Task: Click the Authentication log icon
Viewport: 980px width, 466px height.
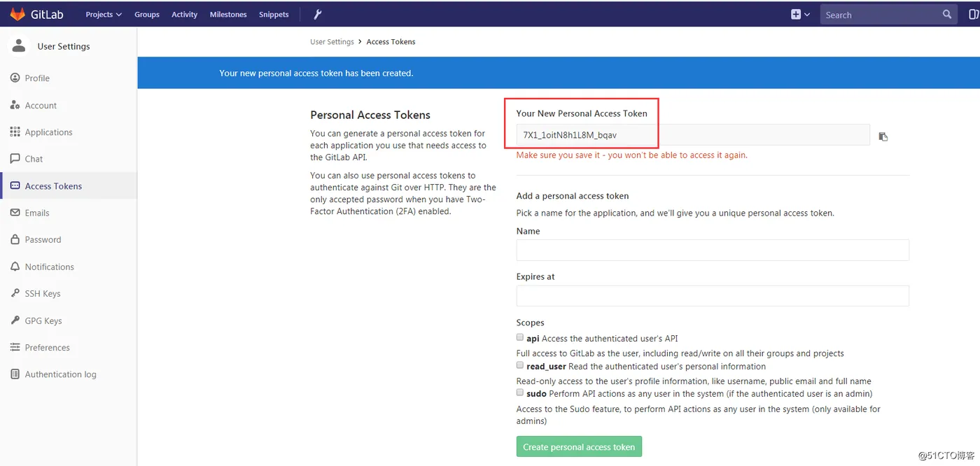Action: pos(15,374)
